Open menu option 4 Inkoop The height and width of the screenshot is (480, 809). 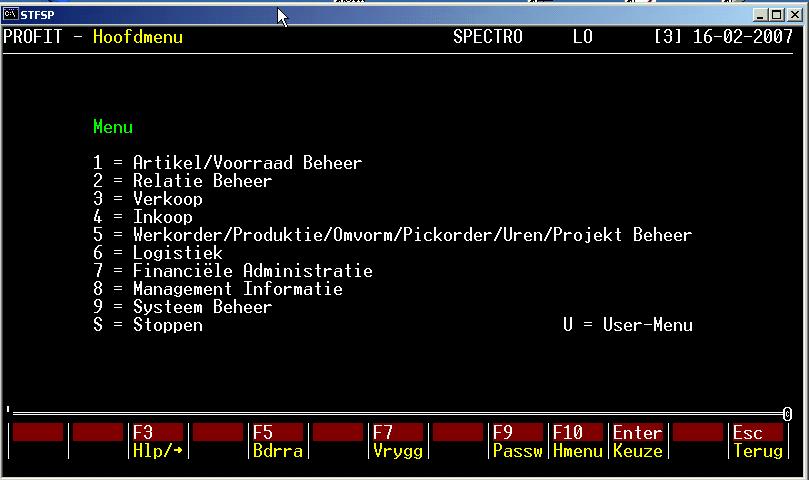tap(143, 217)
